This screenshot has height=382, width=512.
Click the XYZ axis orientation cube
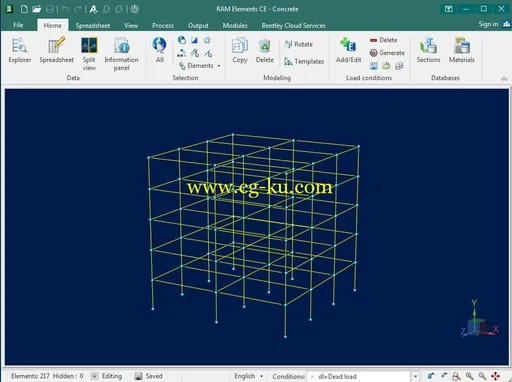[480, 319]
